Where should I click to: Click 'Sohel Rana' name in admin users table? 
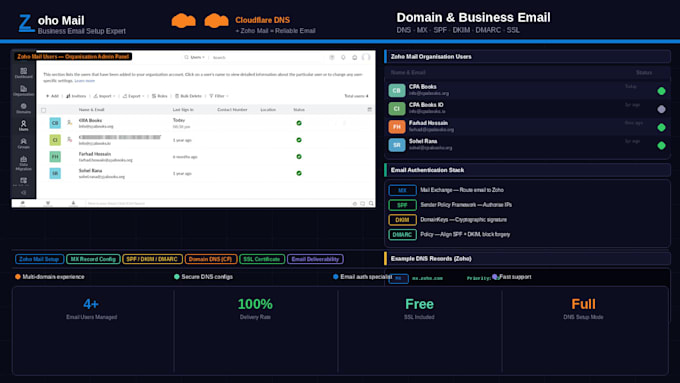(x=90, y=170)
